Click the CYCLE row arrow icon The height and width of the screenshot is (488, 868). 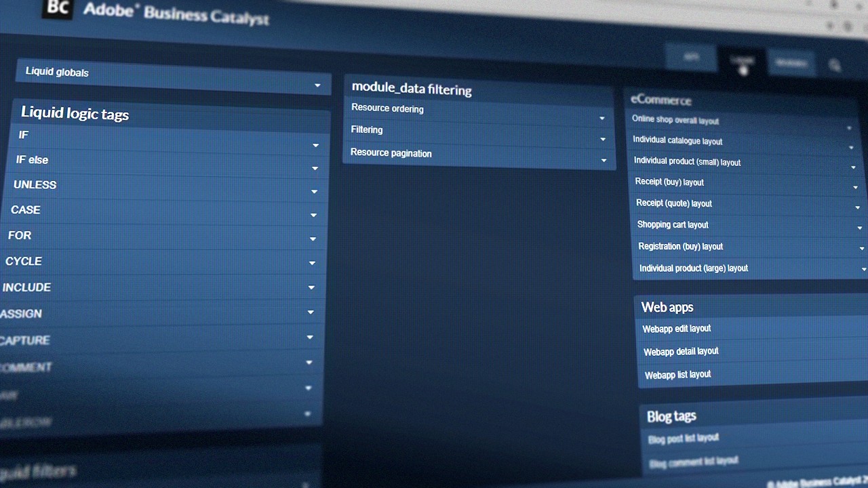[x=313, y=263]
